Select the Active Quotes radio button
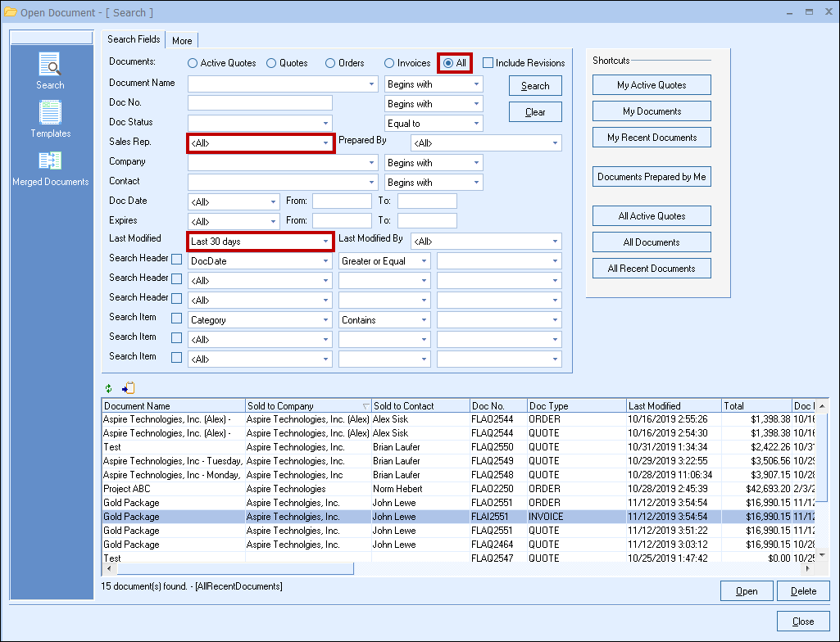 [193, 63]
